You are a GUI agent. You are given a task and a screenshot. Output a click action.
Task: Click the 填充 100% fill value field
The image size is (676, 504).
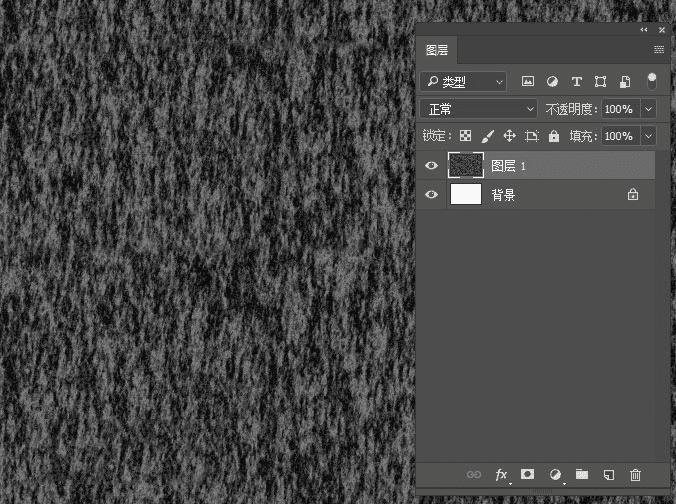pyautogui.click(x=621, y=136)
